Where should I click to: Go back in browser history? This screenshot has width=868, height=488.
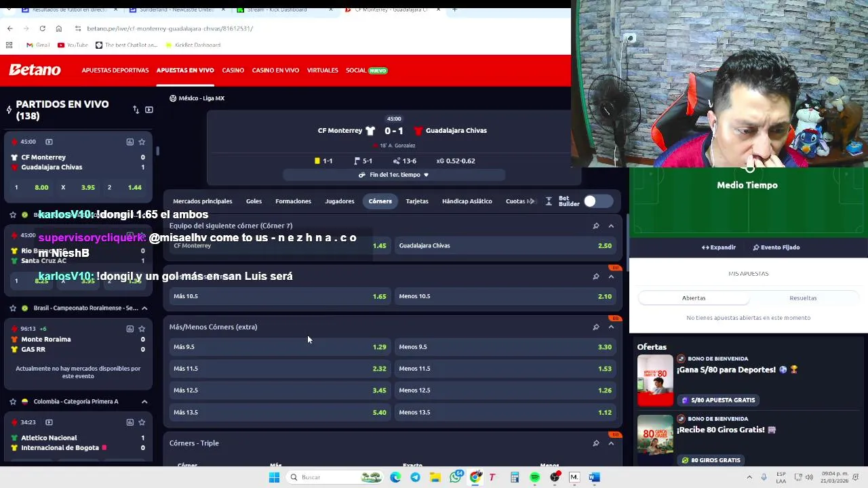(9, 28)
